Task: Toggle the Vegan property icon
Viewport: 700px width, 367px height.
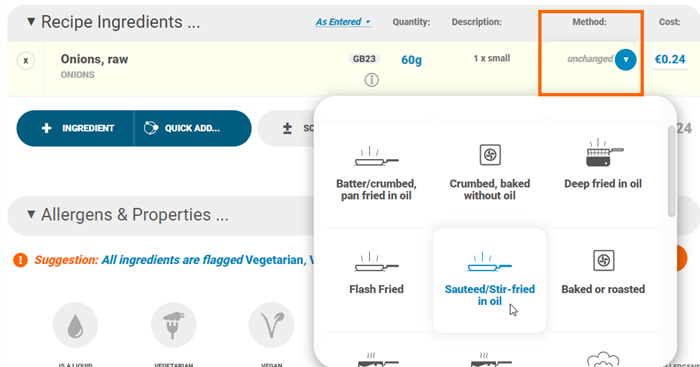Action: click(271, 325)
